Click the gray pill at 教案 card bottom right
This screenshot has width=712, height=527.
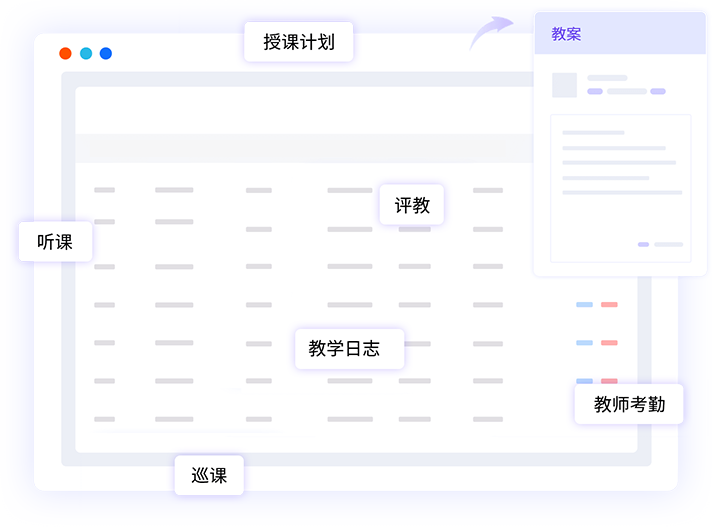668,244
